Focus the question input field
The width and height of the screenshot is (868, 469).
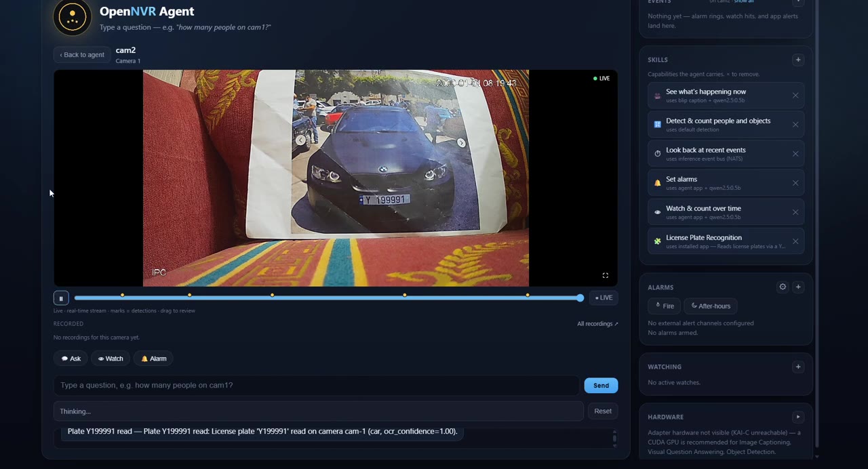tap(317, 385)
